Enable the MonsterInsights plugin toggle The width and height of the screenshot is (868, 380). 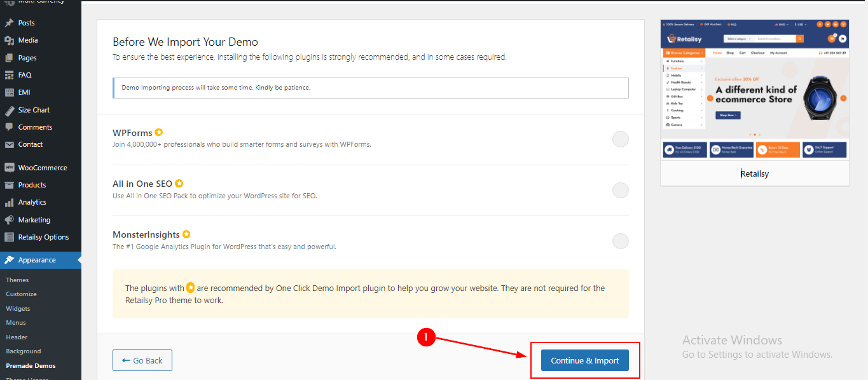pos(621,241)
